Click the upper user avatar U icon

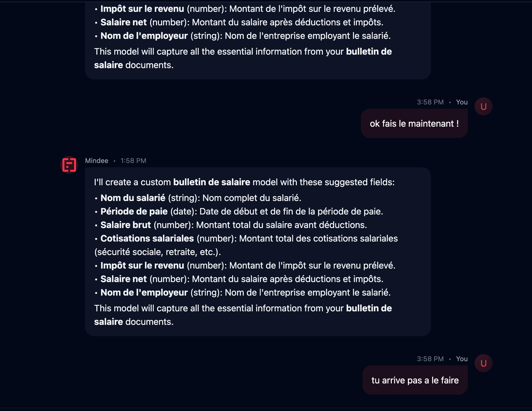tap(484, 106)
